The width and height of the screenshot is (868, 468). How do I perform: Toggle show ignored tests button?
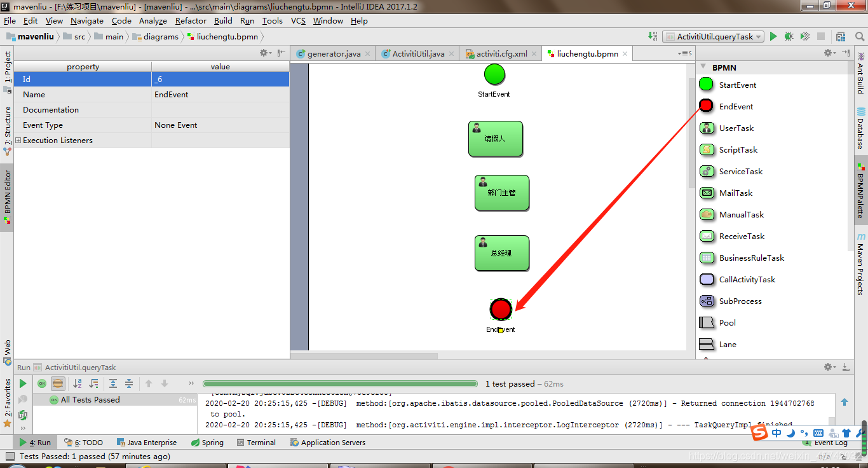pyautogui.click(x=58, y=383)
